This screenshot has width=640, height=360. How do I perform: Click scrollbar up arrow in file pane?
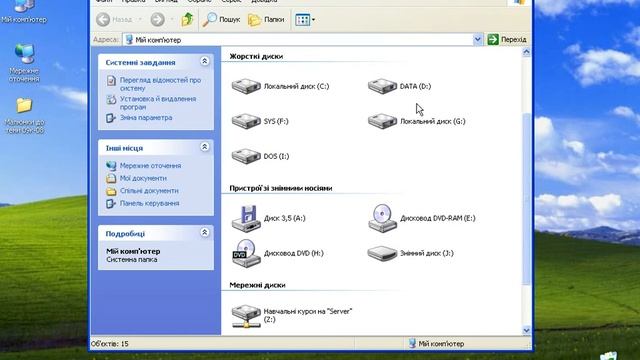coord(527,52)
